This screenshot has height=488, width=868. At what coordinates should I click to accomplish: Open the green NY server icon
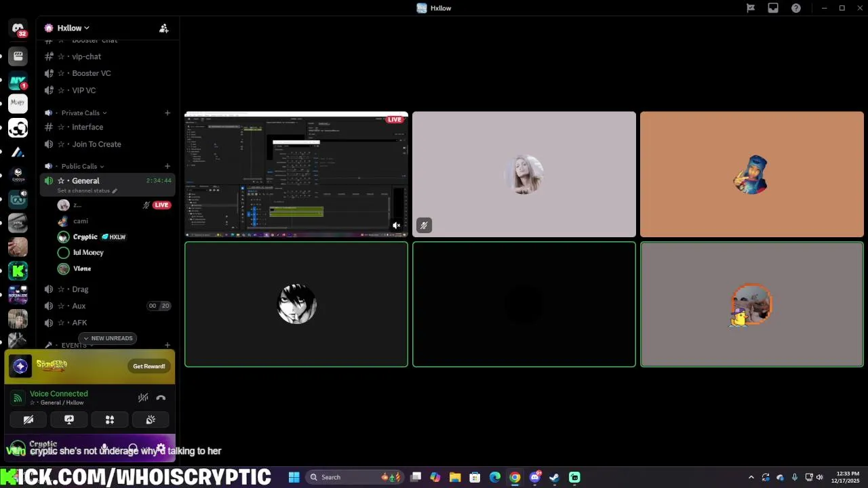click(18, 81)
